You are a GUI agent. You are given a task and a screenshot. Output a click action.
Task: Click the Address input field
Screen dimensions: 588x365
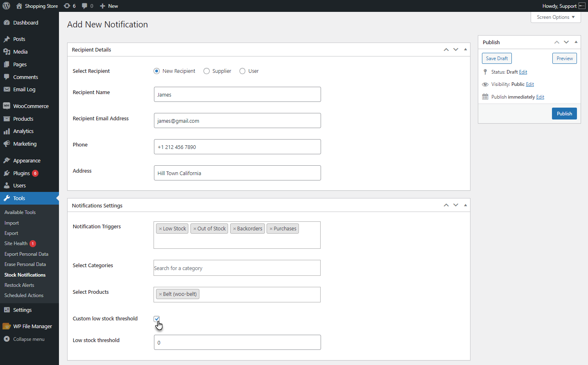(x=237, y=173)
